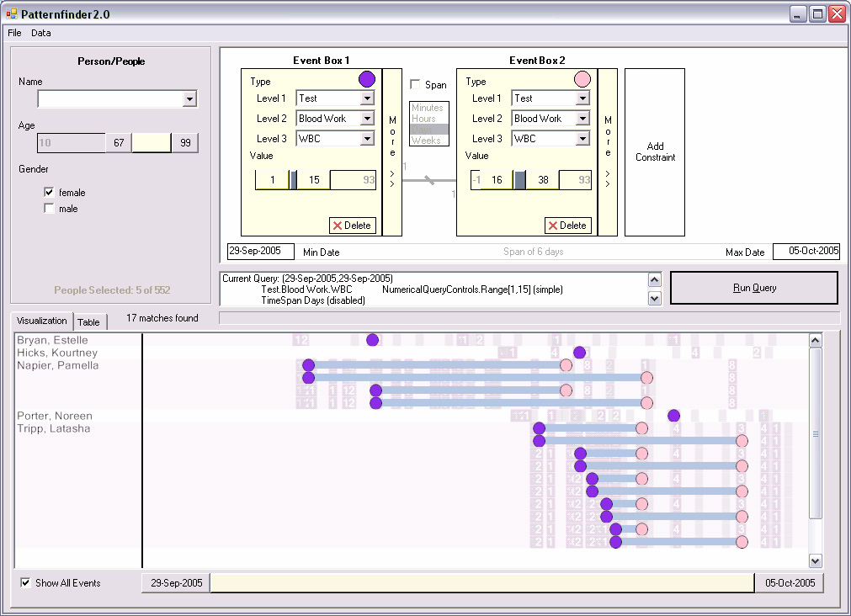The width and height of the screenshot is (851, 616).
Task: Click the Name combo box text field
Action: (111, 98)
